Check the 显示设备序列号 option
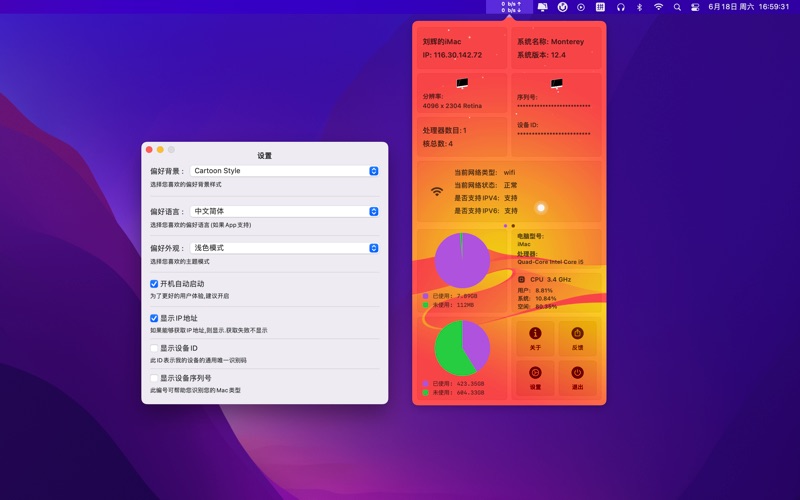Viewport: 800px width, 500px height. 154,378
